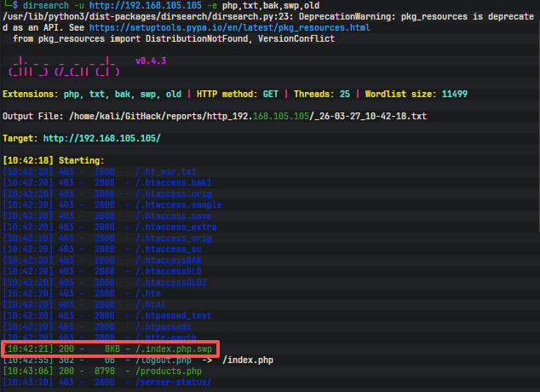Click the /.html result entry
This screenshot has width=540, height=392.
pos(151,304)
